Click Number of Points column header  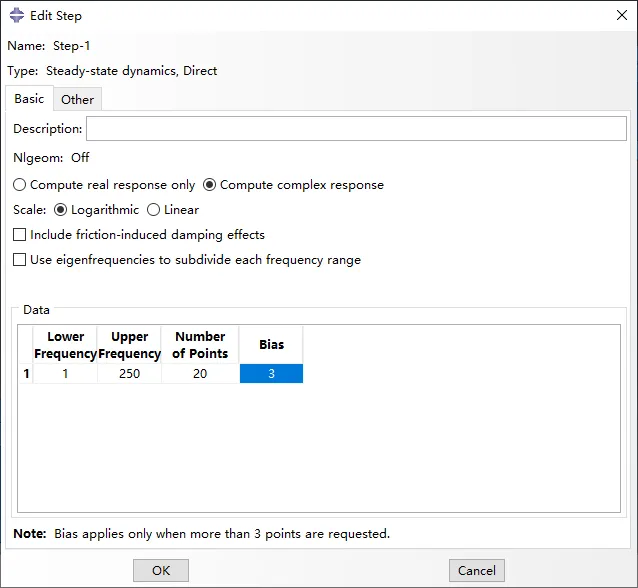tap(200, 345)
